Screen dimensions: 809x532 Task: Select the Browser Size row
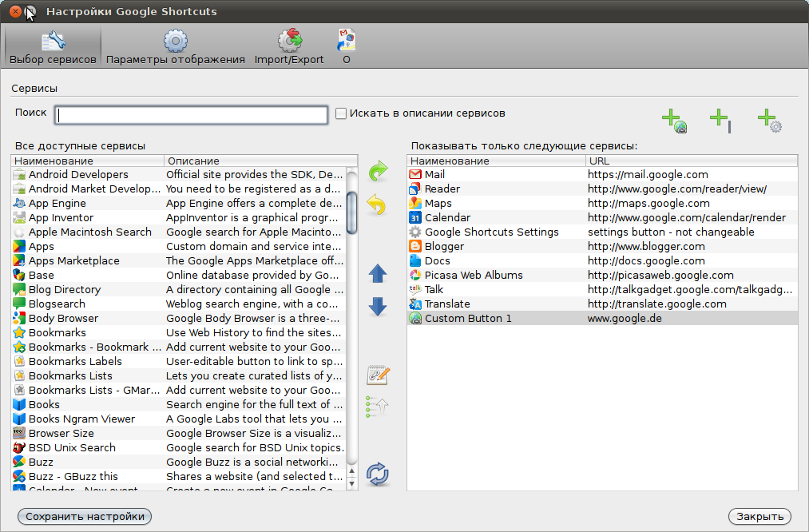tap(179, 434)
